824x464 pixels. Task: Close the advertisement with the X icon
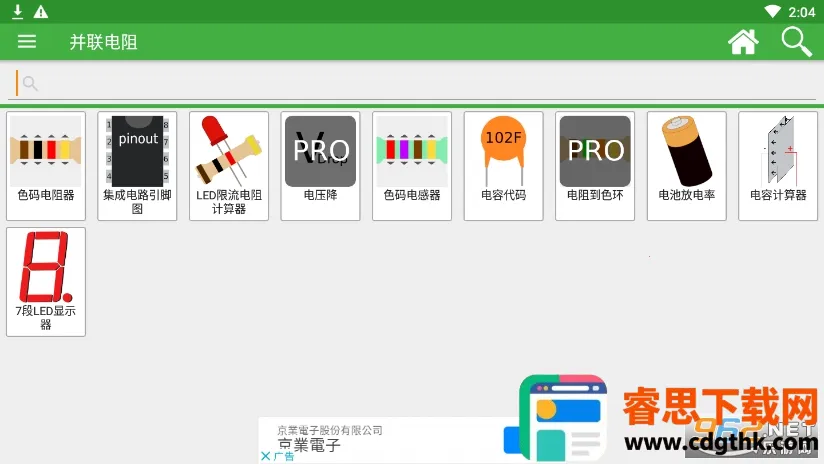(x=265, y=456)
